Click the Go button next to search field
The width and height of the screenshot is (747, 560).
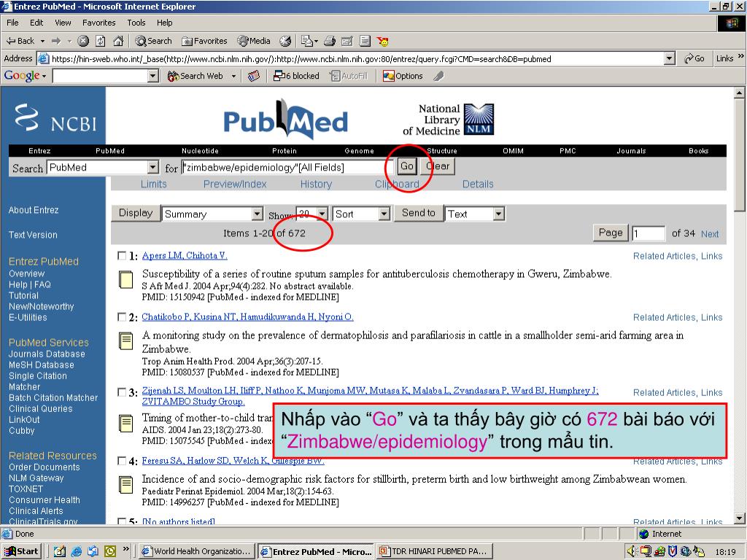[407, 166]
